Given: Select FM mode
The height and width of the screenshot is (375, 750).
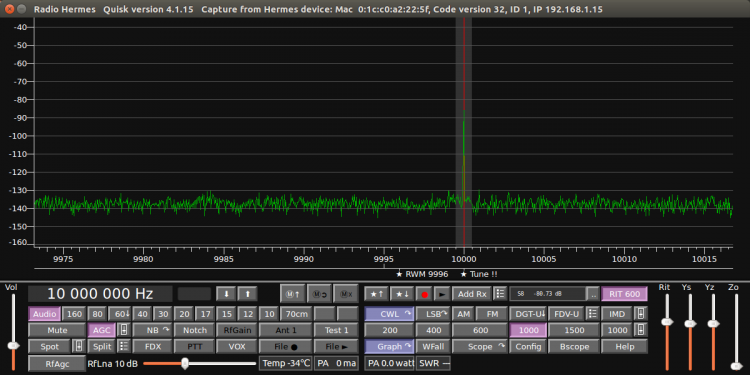Looking at the screenshot, I should coord(491,314).
